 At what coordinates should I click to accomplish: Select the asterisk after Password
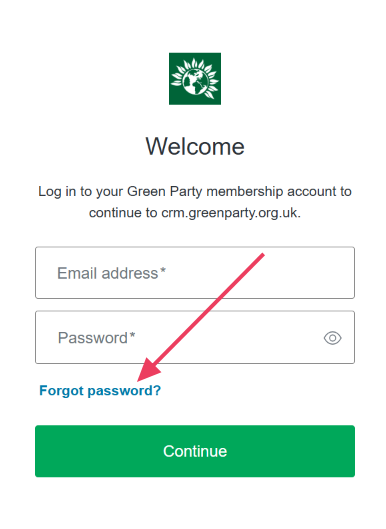pos(132,335)
